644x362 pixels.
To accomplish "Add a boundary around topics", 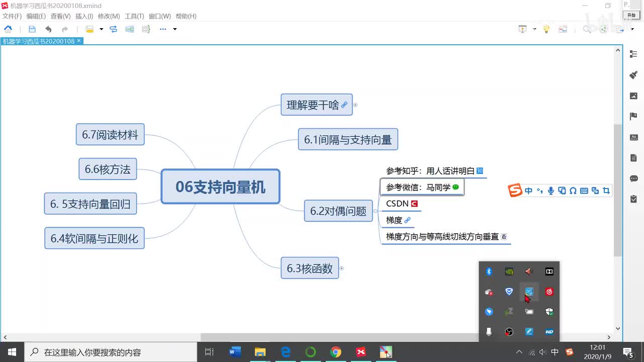I will pos(130,29).
